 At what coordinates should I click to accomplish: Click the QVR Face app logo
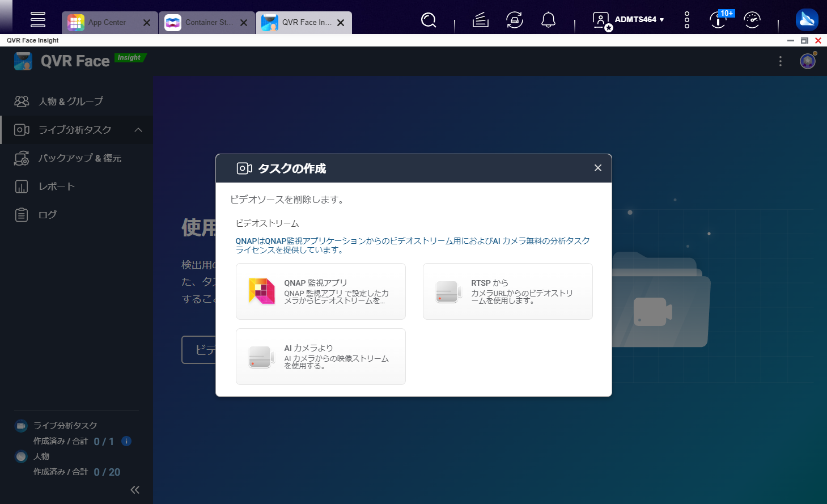click(x=23, y=61)
